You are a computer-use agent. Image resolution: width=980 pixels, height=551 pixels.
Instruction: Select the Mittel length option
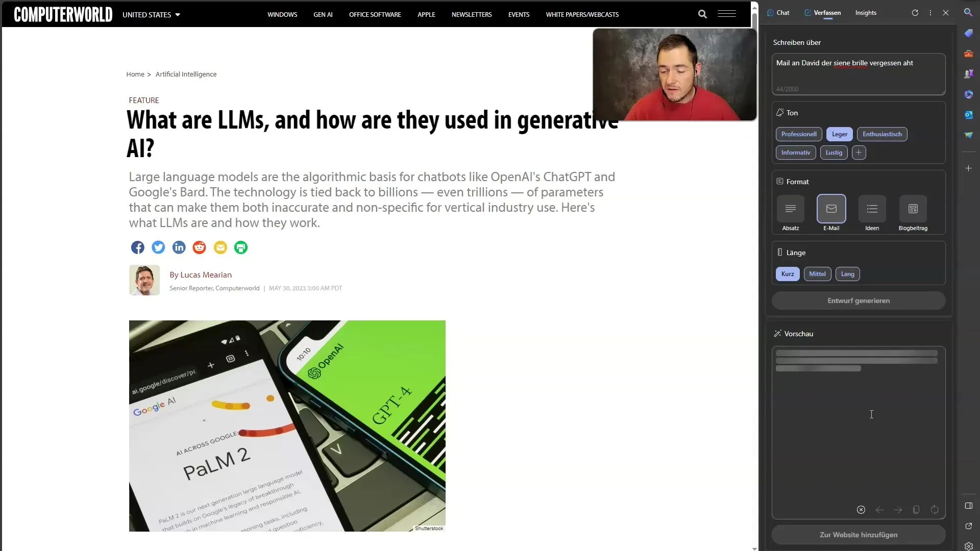point(817,273)
